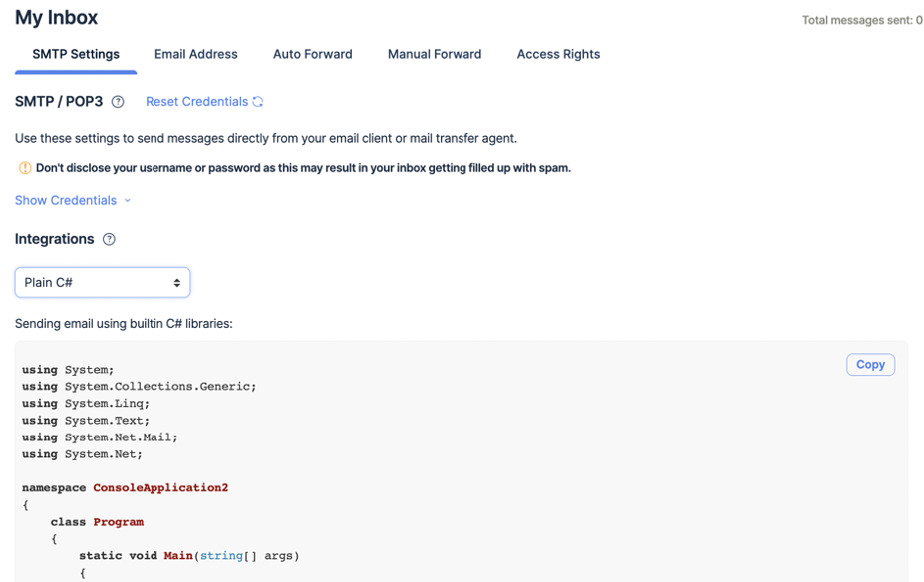The height and width of the screenshot is (582, 924).
Task: Go to the Auto Forward tab
Action: (312, 54)
